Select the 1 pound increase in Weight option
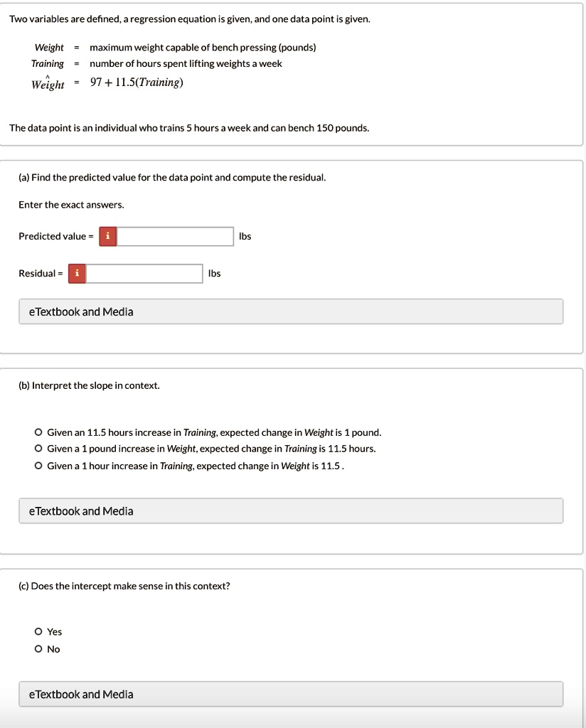 point(38,449)
